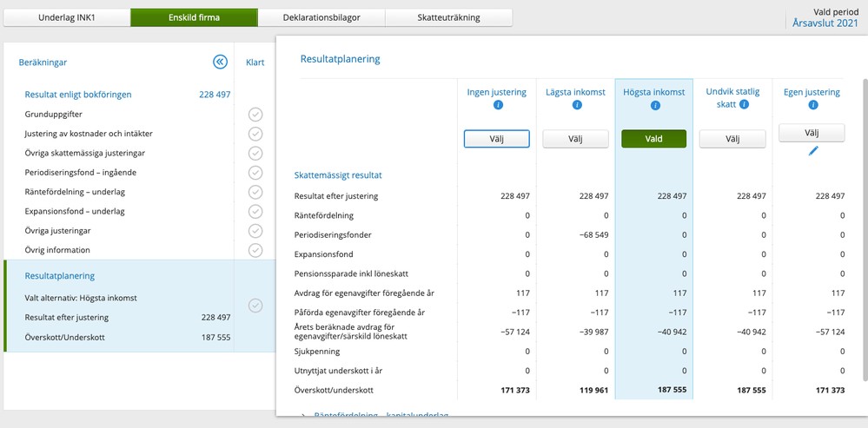Toggle the Grunduppgifter completed checkmark

pos(255,115)
